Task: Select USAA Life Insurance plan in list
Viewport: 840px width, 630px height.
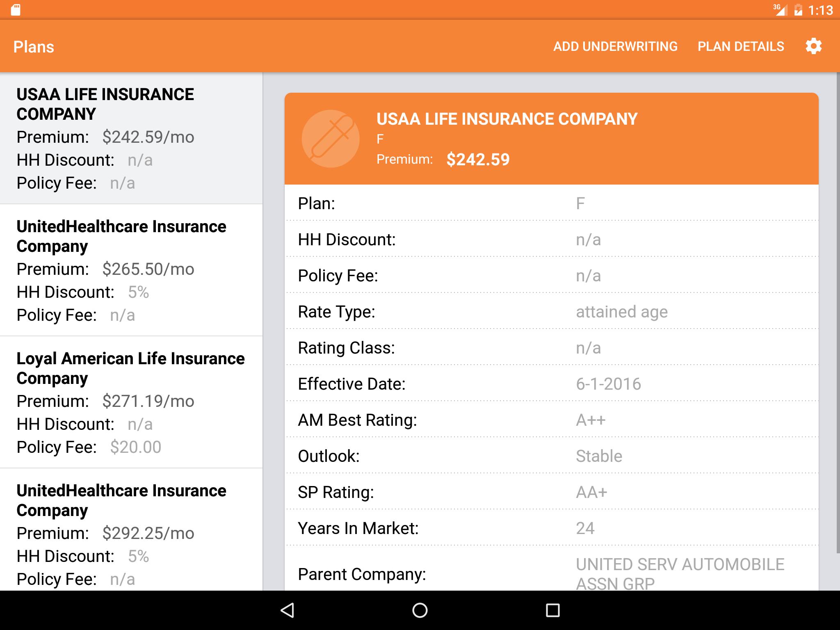Action: coord(131,138)
